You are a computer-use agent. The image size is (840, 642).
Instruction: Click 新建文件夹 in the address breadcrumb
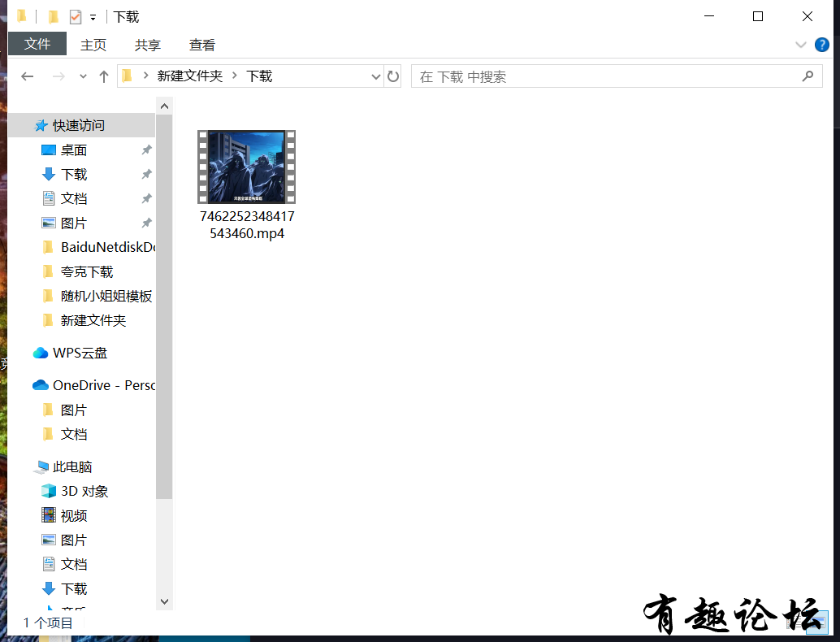(189, 76)
